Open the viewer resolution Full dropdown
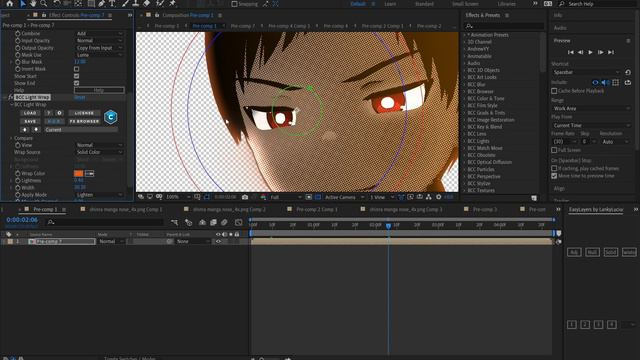Image resolution: width=640 pixels, height=360 pixels. coord(286,197)
